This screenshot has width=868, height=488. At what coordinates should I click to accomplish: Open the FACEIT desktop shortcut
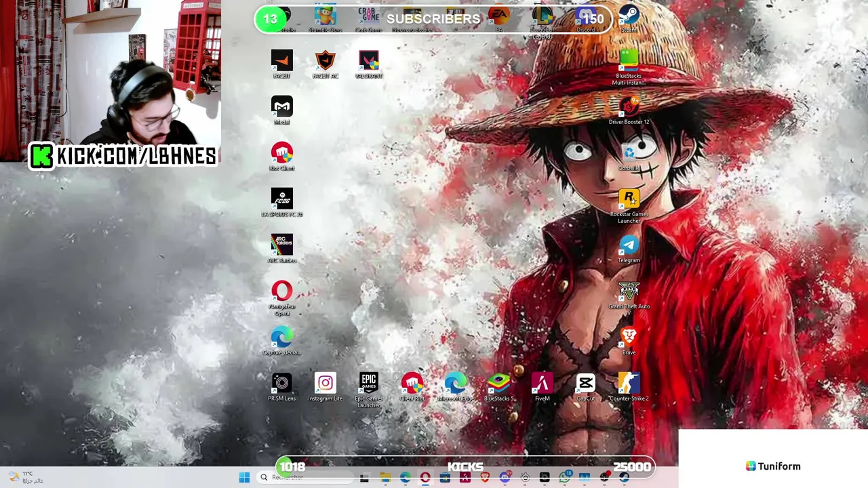coord(281,65)
